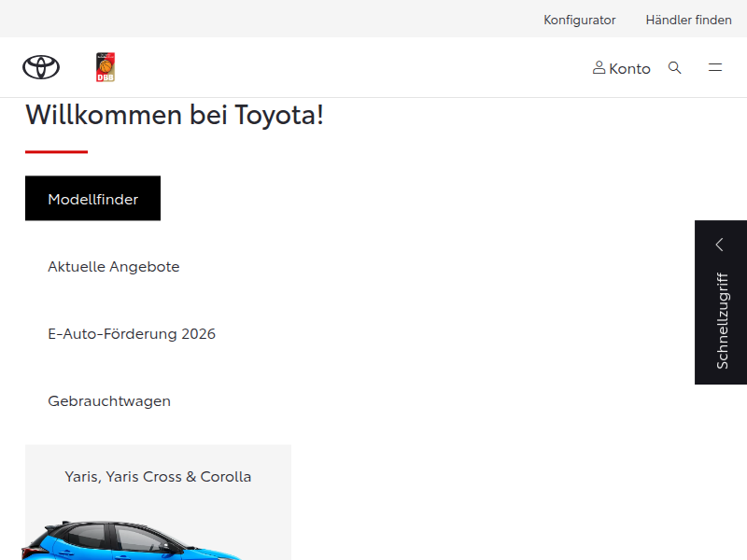The height and width of the screenshot is (560, 747).
Task: Open the Konfigurator link
Action: click(580, 20)
